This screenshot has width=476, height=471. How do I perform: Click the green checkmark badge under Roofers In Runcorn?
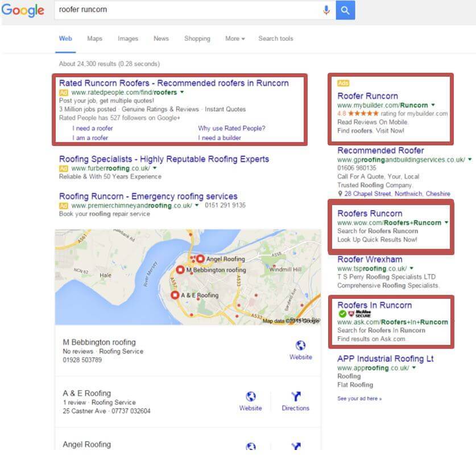342,314
